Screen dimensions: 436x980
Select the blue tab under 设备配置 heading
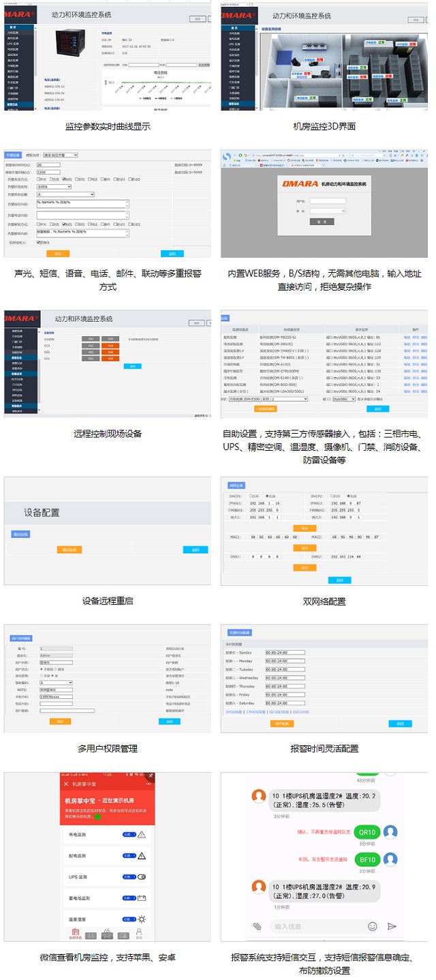pos(21,534)
